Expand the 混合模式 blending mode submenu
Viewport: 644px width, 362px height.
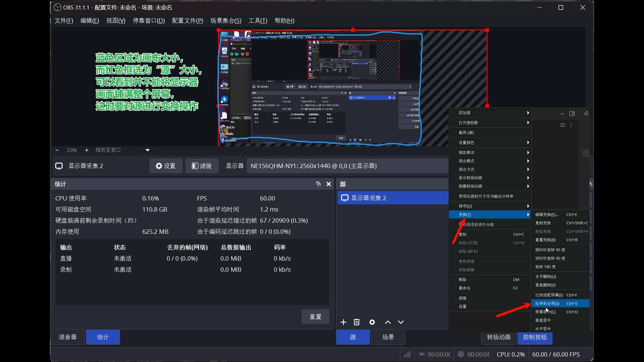point(490,161)
